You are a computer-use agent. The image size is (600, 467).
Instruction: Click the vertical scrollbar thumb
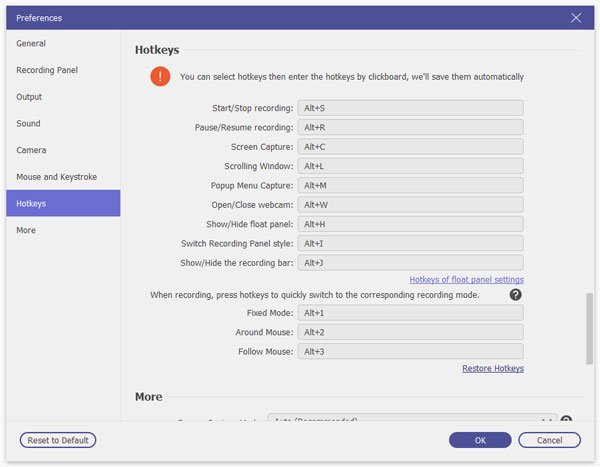pyautogui.click(x=589, y=330)
